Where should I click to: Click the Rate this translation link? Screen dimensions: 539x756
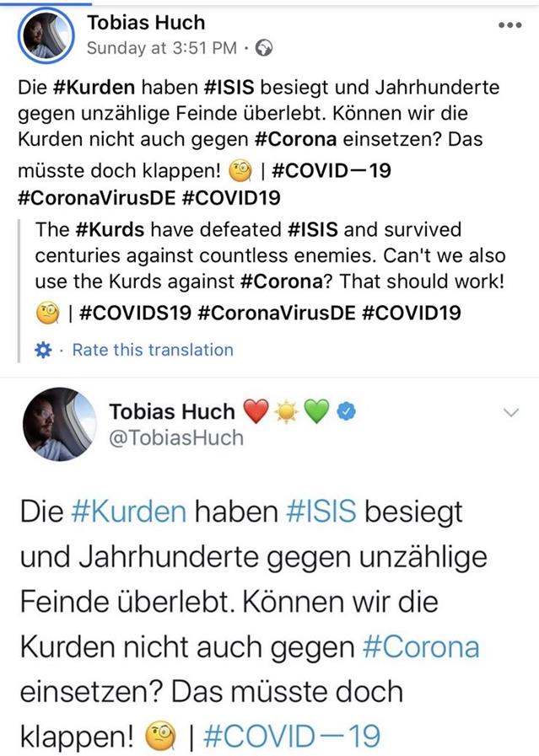[x=153, y=350]
